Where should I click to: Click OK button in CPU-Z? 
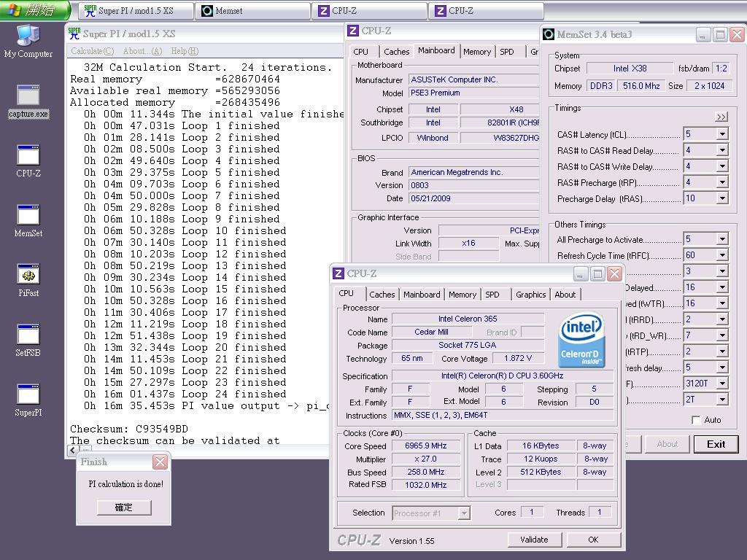click(593, 540)
